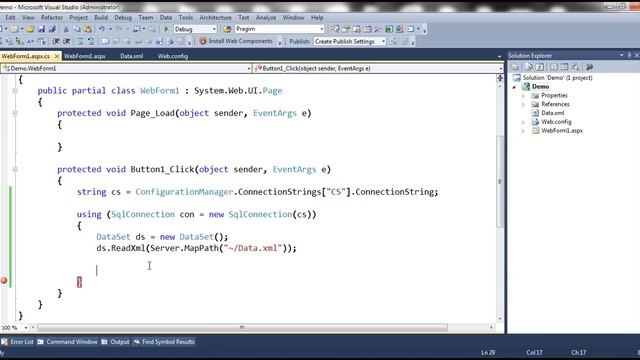The height and width of the screenshot is (360, 640).
Task: Open the Build menu
Action: point(101,18)
